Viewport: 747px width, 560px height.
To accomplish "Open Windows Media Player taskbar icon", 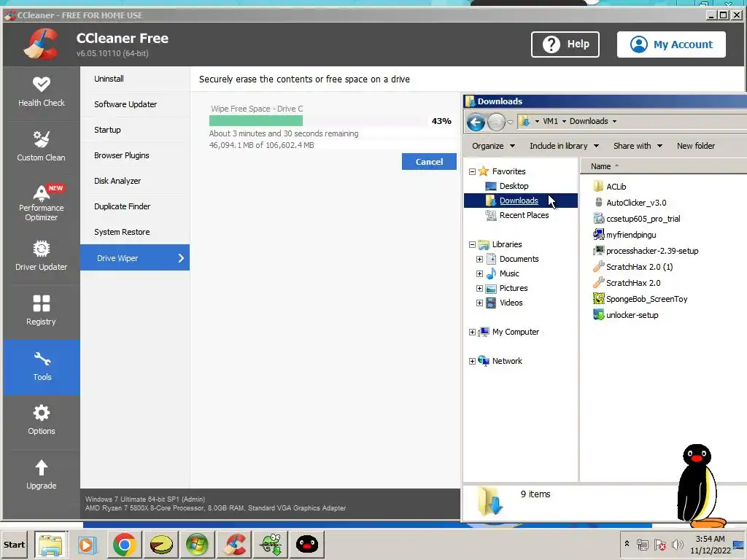I will [88, 544].
